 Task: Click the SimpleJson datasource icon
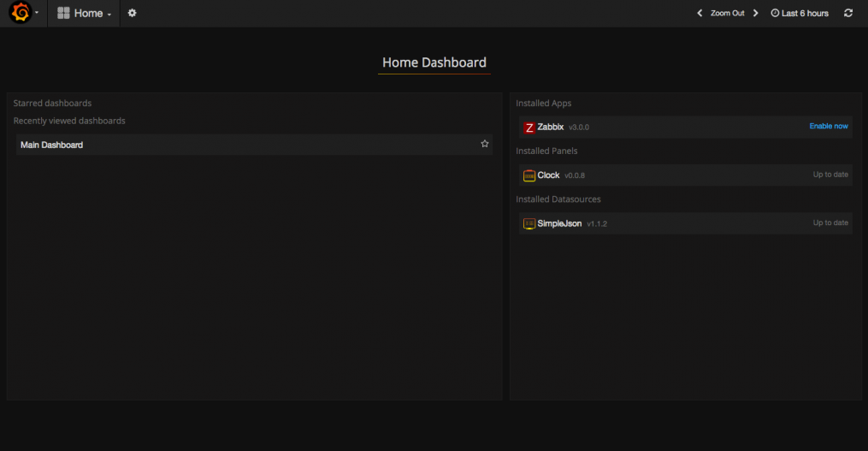[529, 224]
